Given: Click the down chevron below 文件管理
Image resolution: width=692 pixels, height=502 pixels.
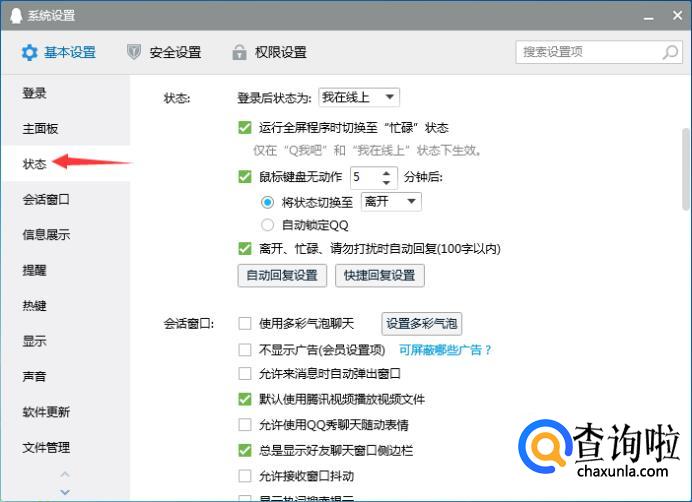Looking at the screenshot, I should [x=65, y=492].
